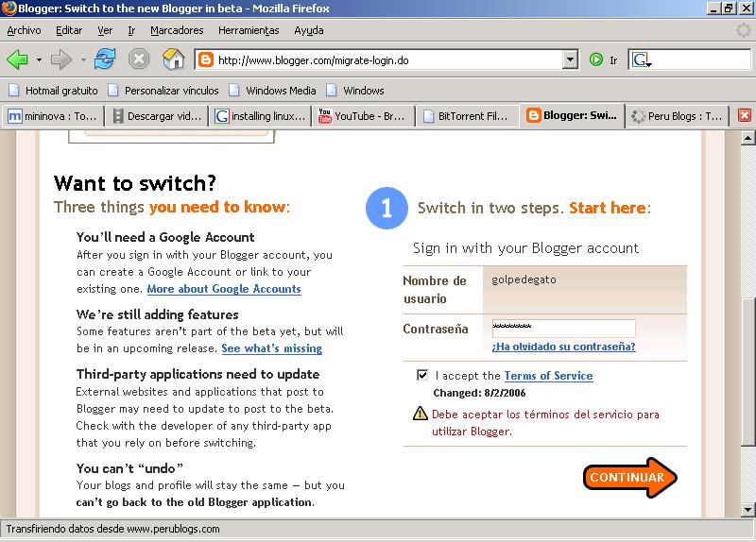Open See what's missing link

tap(272, 348)
